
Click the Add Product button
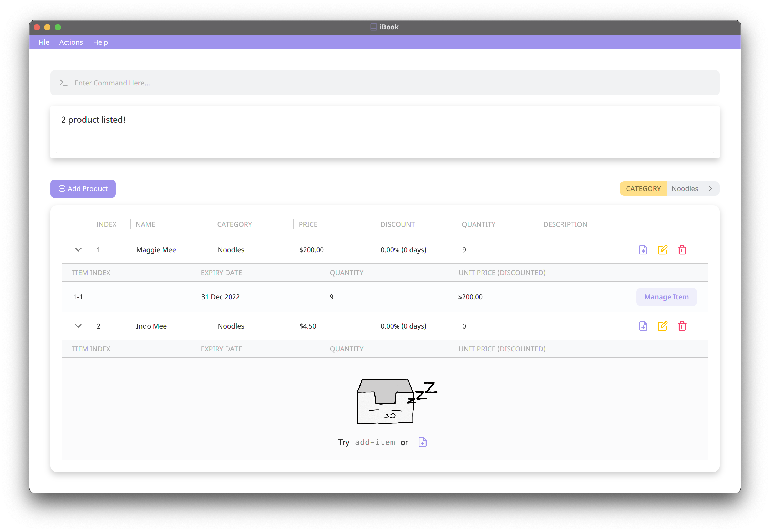pyautogui.click(x=83, y=189)
